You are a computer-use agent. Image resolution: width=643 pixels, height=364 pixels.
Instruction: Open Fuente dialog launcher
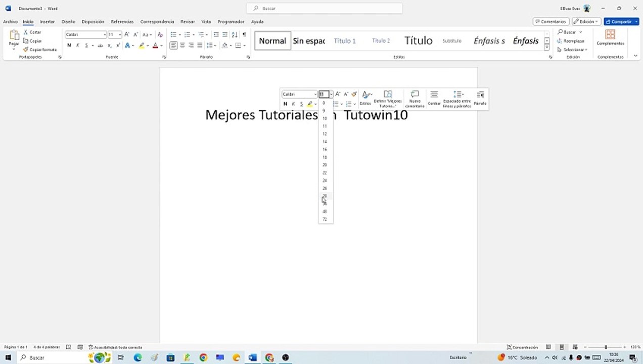pos(164,57)
